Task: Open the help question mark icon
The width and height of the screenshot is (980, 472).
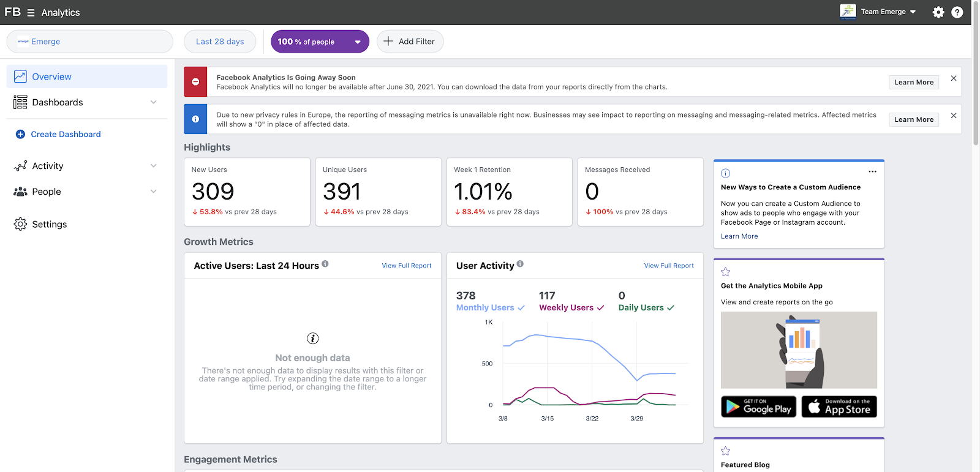Action: tap(957, 12)
